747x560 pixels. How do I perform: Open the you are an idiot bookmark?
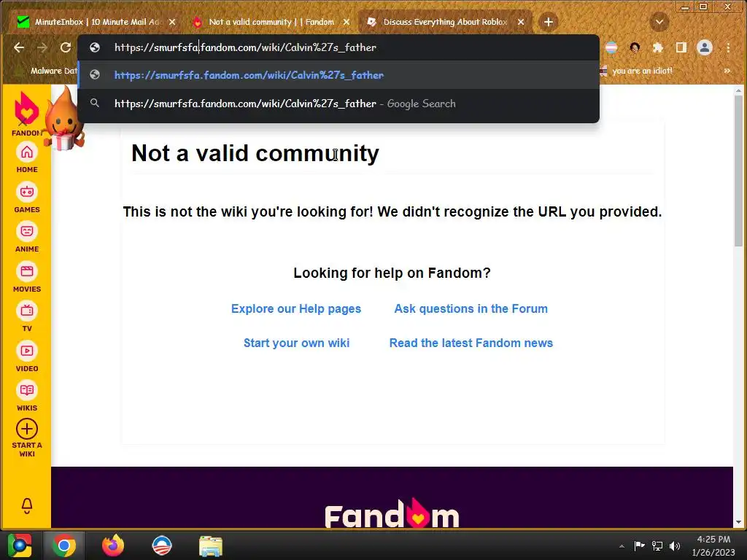pyautogui.click(x=637, y=71)
